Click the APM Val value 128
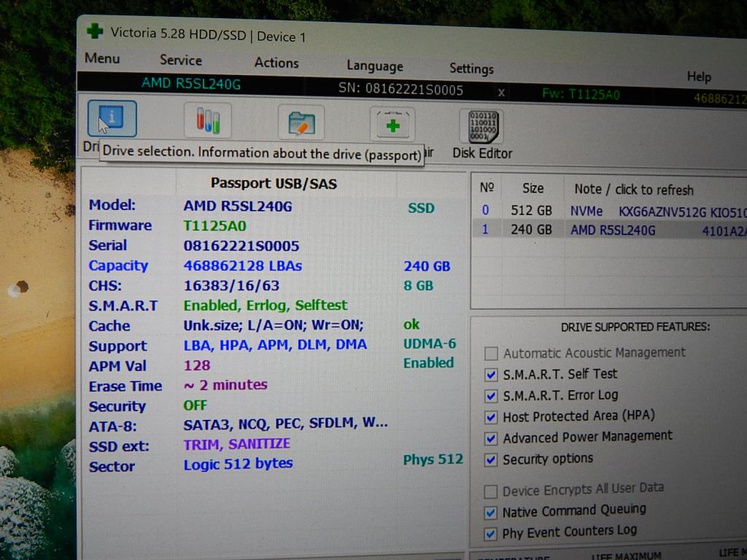Viewport: 747px width, 560px height. point(197,365)
